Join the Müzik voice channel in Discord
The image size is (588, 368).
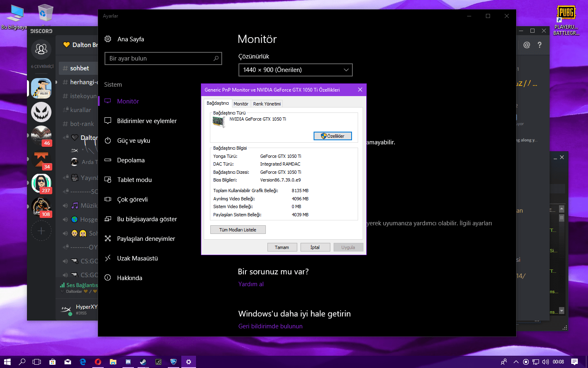pos(80,206)
